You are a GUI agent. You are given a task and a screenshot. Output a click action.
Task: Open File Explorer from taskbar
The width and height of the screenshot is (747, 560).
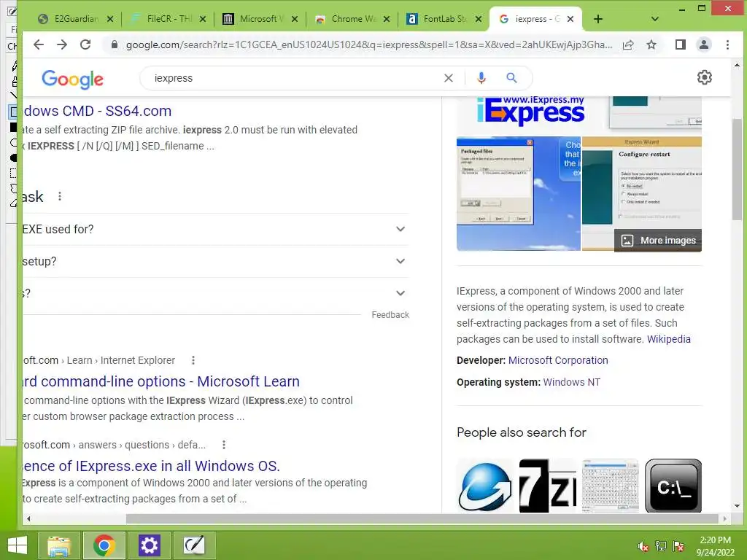[x=58, y=545]
